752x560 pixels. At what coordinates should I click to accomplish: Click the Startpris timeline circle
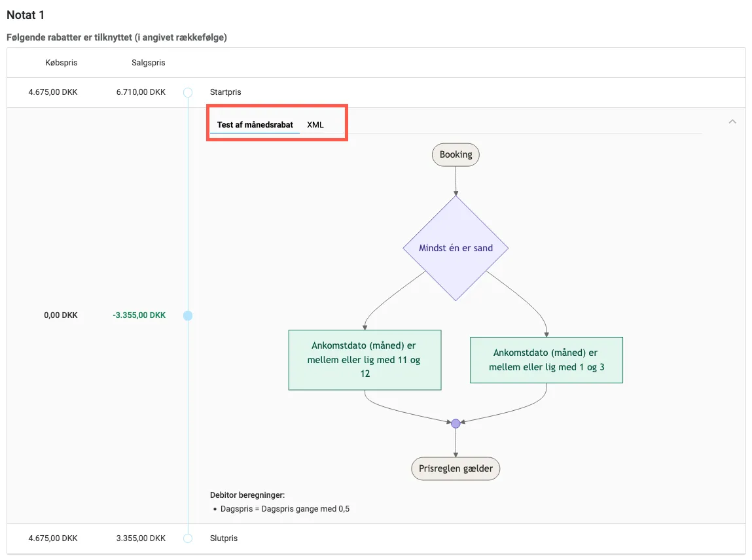pos(188,92)
